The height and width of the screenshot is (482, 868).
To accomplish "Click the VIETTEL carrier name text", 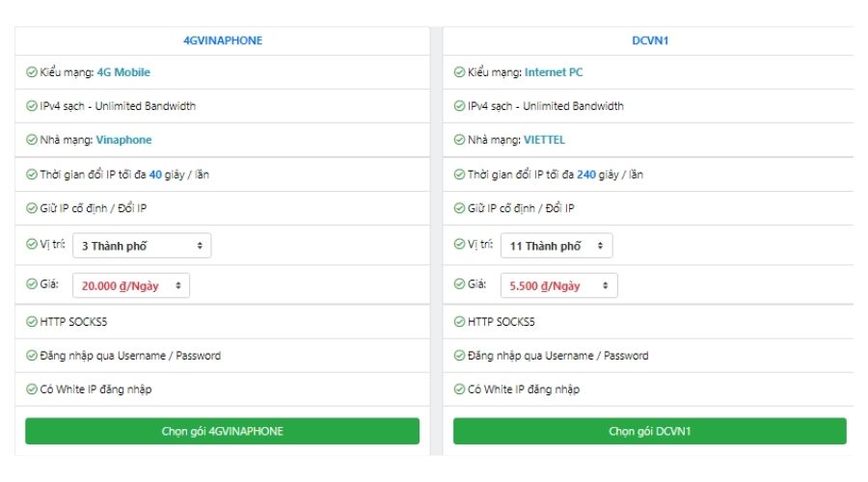I will pos(544,140).
